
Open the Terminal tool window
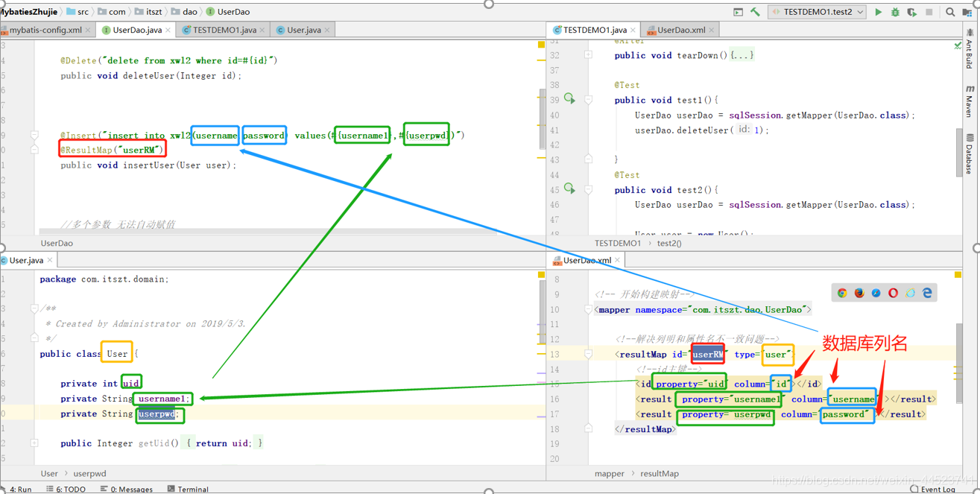pyautogui.click(x=188, y=489)
